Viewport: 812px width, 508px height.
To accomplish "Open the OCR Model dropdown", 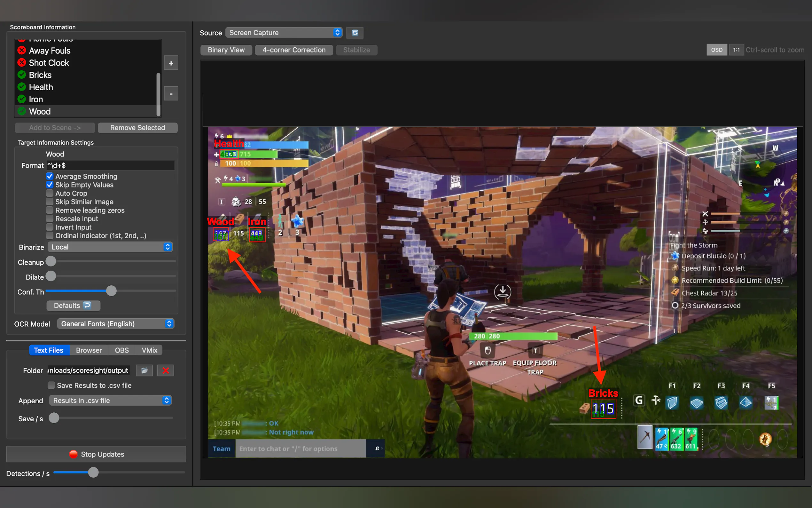I will (x=115, y=323).
